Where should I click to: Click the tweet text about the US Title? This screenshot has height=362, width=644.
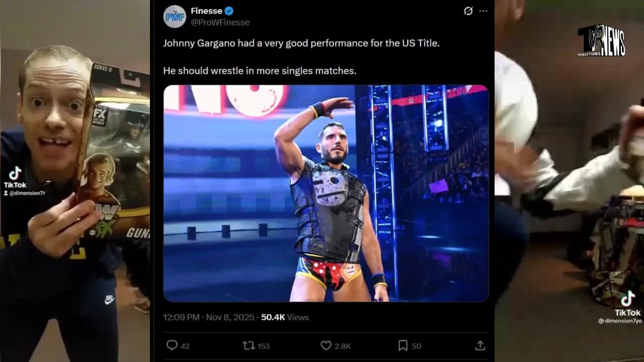pos(301,43)
